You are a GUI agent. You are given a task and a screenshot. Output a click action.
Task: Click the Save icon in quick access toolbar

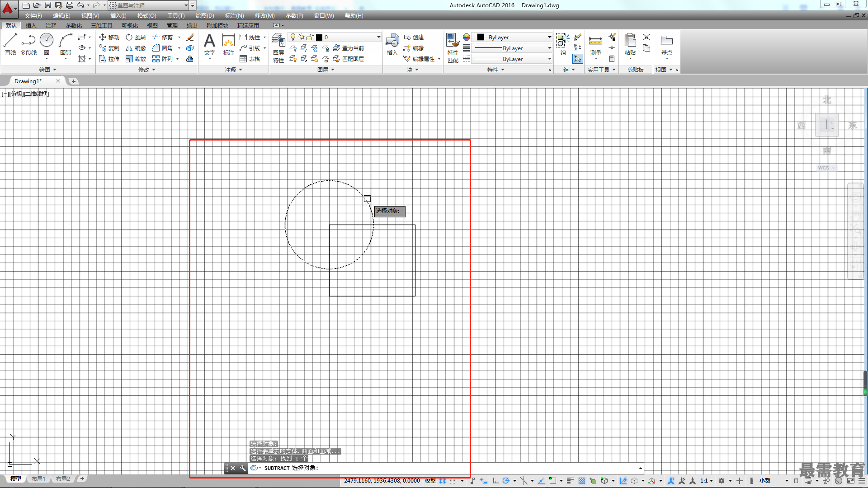[47, 5]
